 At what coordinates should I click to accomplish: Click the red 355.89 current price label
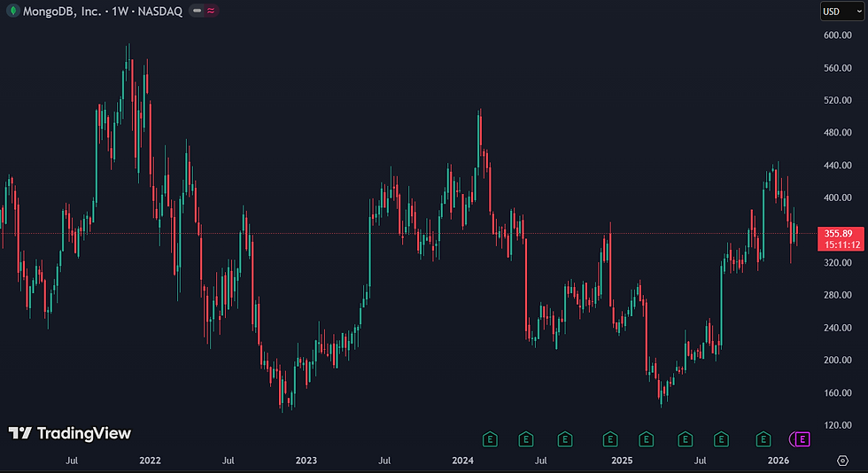[x=839, y=234]
